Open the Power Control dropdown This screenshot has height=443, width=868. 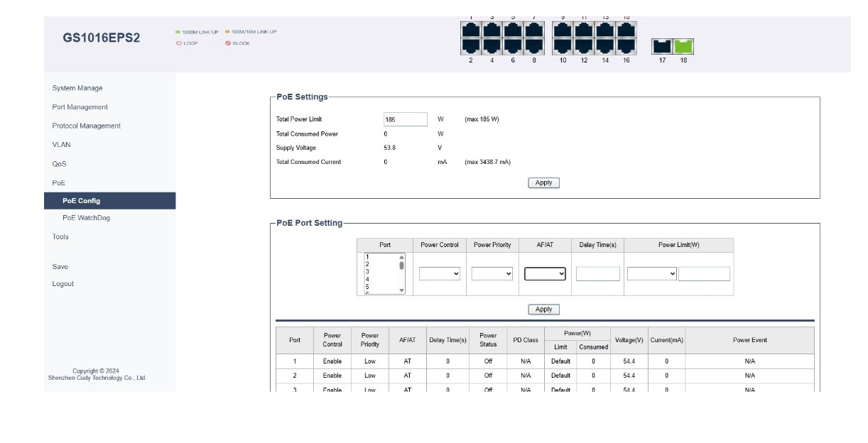440,274
